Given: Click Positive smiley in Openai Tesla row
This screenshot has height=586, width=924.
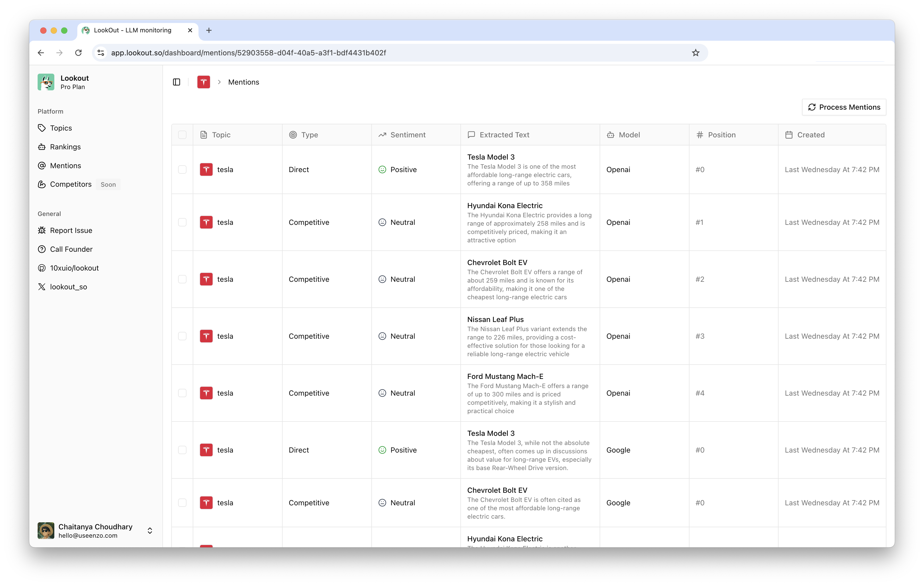Looking at the screenshot, I should (x=382, y=170).
